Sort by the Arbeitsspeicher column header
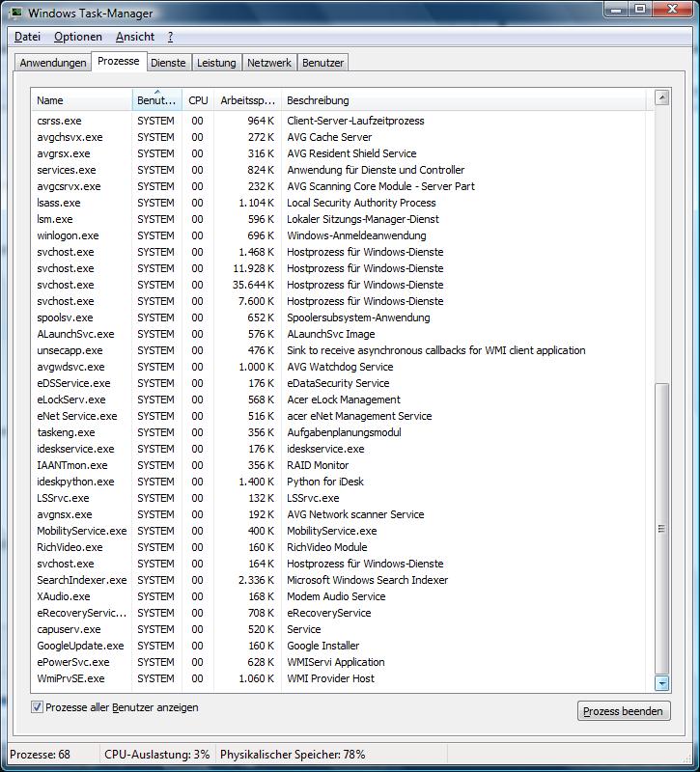 (247, 100)
